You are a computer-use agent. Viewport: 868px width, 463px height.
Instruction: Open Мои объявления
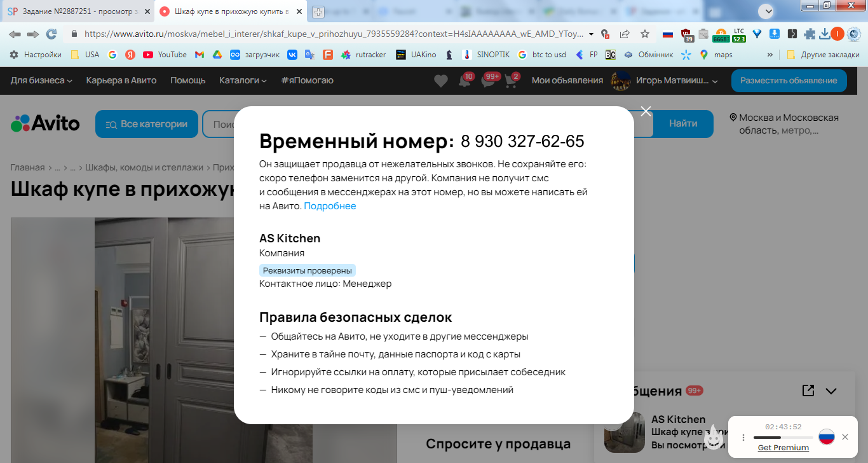[x=567, y=80]
